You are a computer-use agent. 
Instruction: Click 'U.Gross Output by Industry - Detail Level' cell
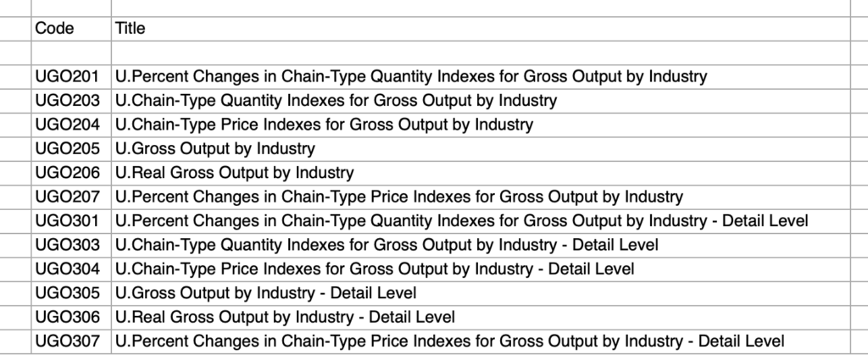[265, 293]
